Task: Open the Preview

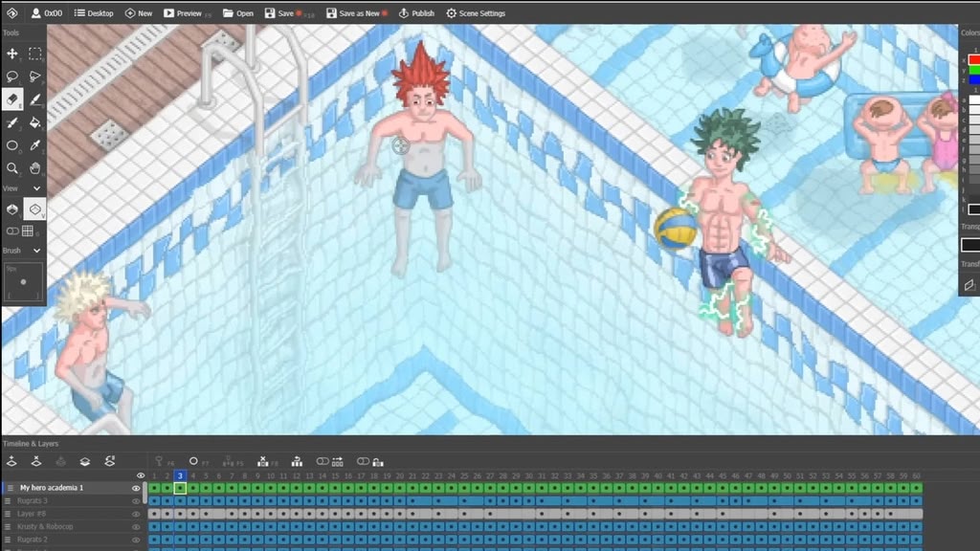Action: 183,13
